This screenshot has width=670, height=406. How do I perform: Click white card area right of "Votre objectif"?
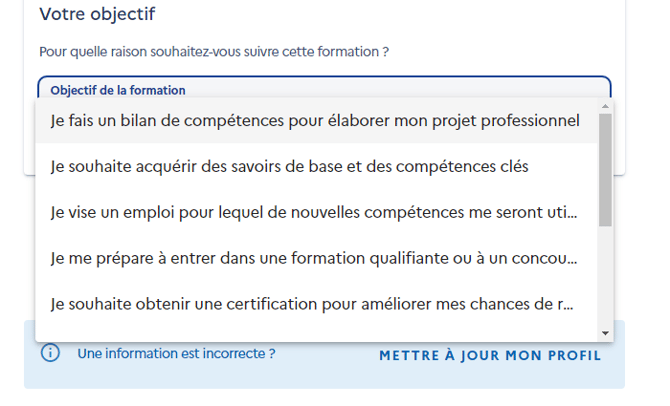click(x=400, y=15)
